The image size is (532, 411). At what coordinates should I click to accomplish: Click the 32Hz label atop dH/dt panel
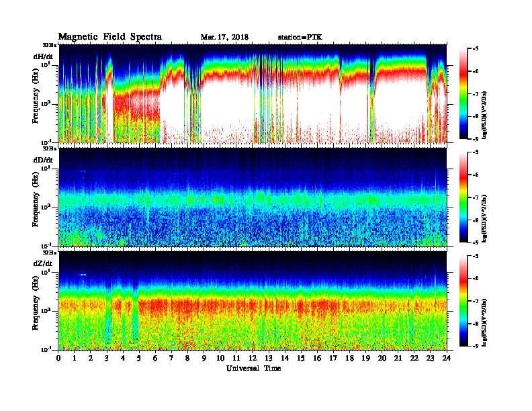coord(49,45)
